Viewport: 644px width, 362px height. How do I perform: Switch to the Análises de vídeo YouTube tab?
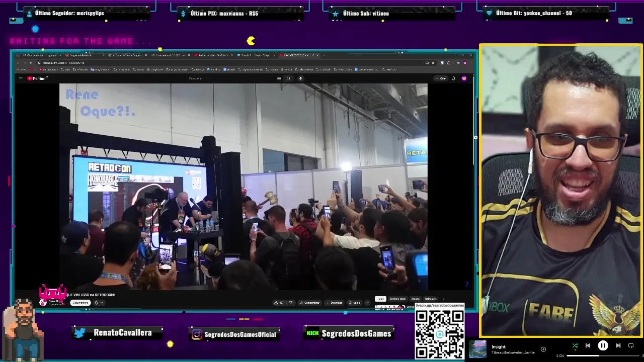tap(214, 55)
